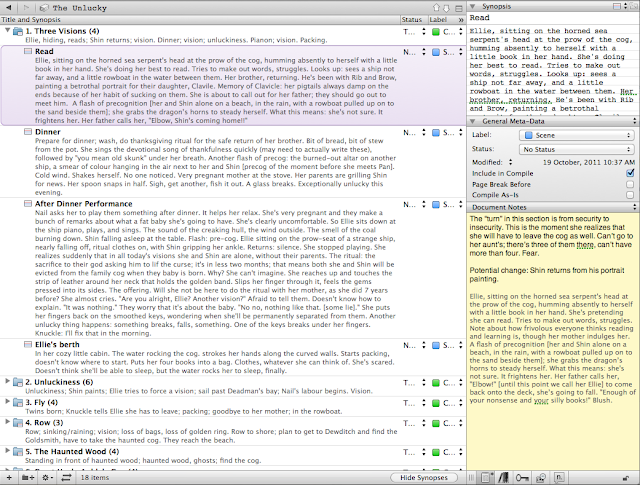
Task: Show Notes pane in inspector footer
Action: 487,477
